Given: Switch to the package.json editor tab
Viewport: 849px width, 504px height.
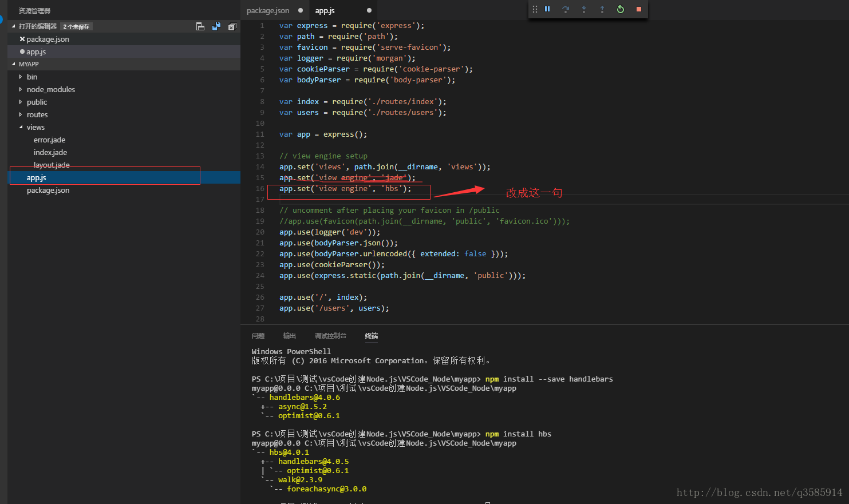Looking at the screenshot, I should pos(275,10).
